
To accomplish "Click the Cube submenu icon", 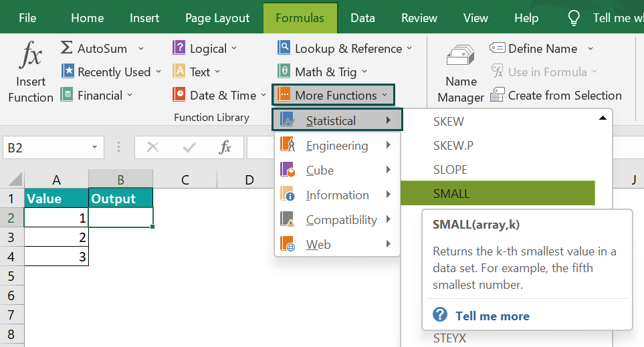I will 288,170.
